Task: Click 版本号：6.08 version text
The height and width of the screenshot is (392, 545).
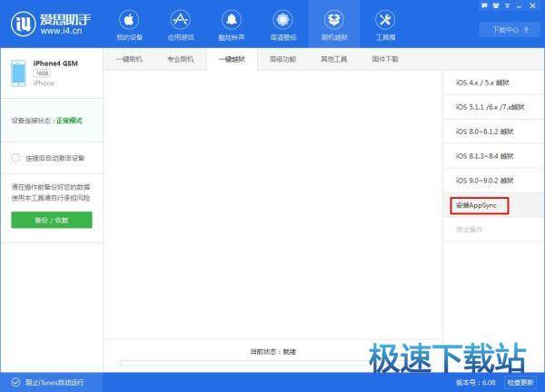Action: 475,382
